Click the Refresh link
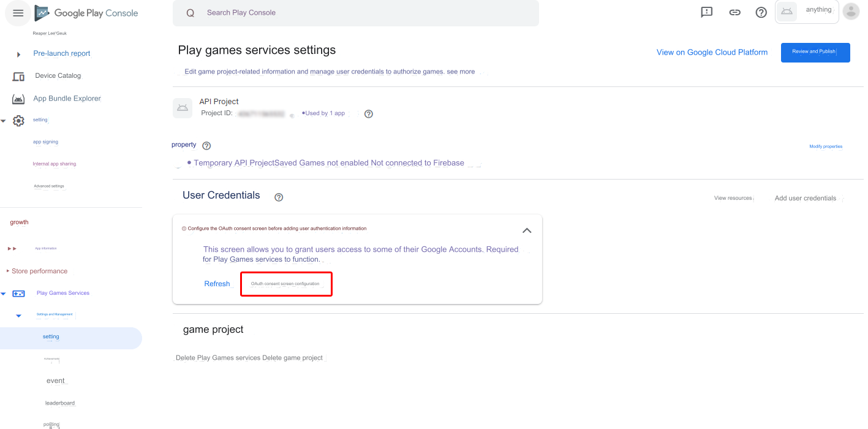Image resolution: width=868 pixels, height=429 pixels. tap(217, 284)
